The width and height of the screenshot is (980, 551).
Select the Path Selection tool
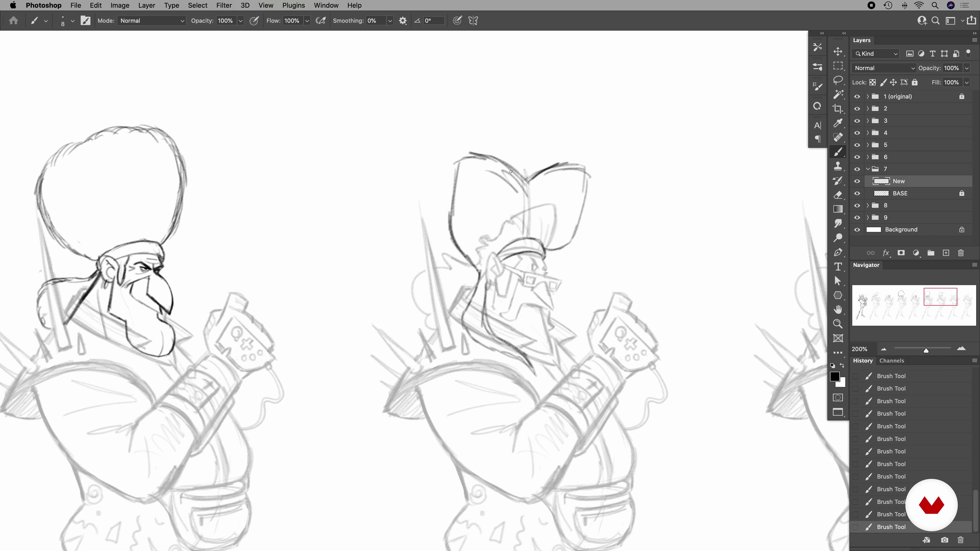click(x=838, y=281)
